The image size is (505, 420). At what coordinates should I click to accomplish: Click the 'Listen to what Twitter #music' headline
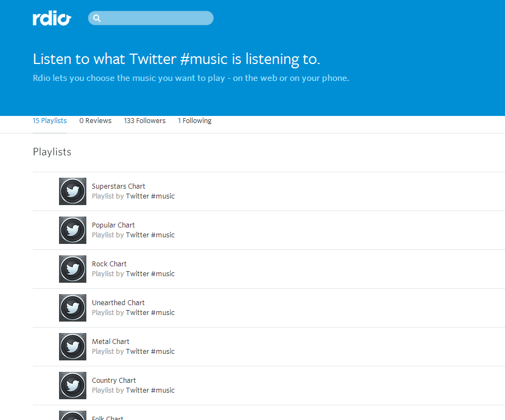tap(177, 59)
